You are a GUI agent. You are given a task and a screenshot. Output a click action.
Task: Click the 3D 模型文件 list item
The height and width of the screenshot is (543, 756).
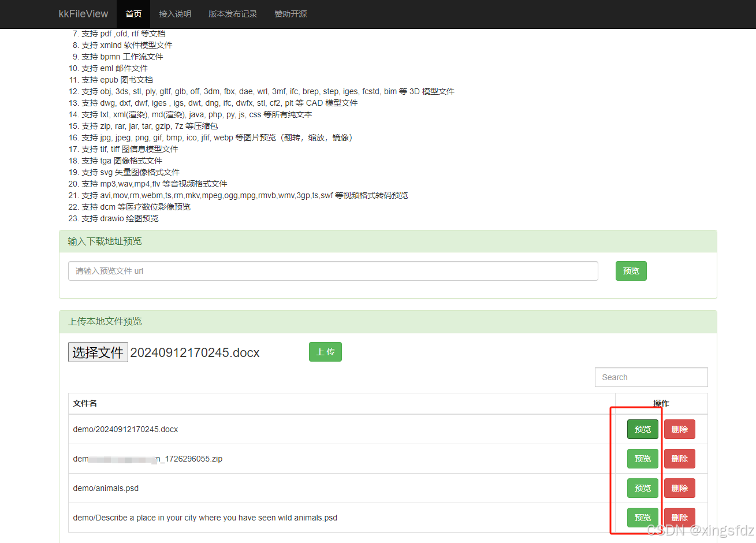click(x=268, y=91)
